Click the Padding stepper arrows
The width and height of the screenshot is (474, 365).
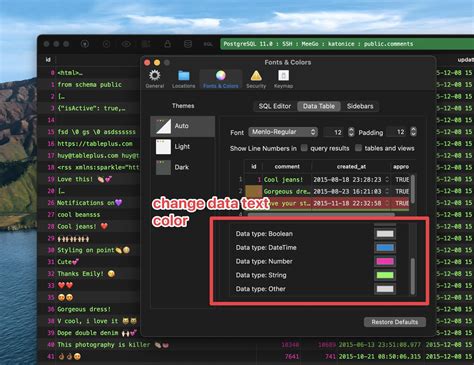point(413,132)
